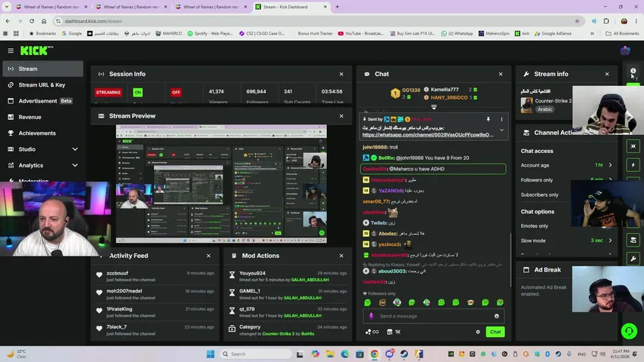
Task: Click the KICK logo
Action: (x=36, y=51)
